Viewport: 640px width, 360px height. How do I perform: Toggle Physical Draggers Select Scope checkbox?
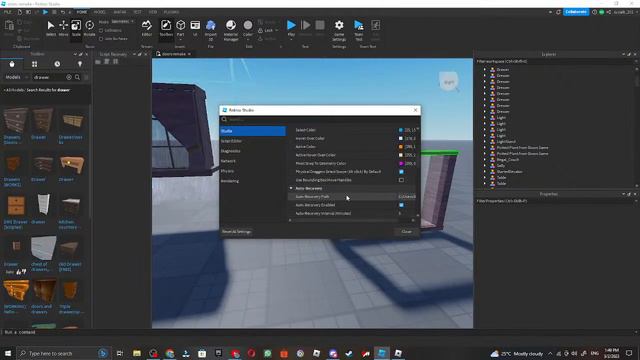[x=401, y=172]
